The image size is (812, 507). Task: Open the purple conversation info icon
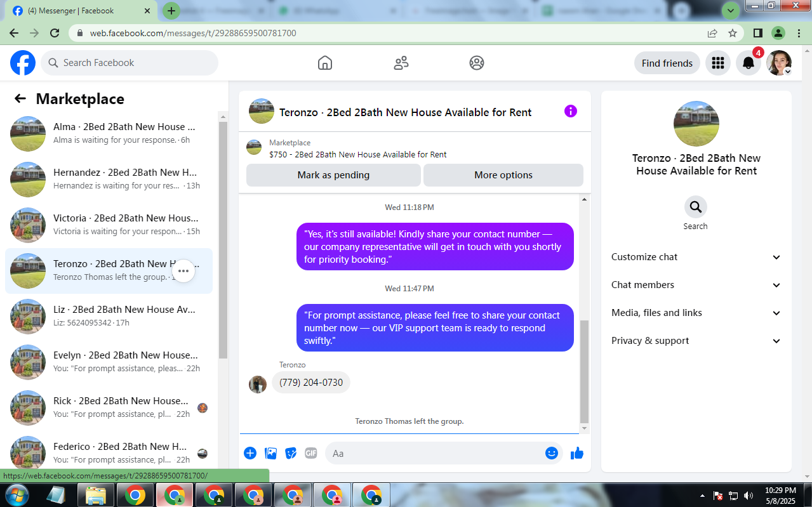(x=571, y=111)
